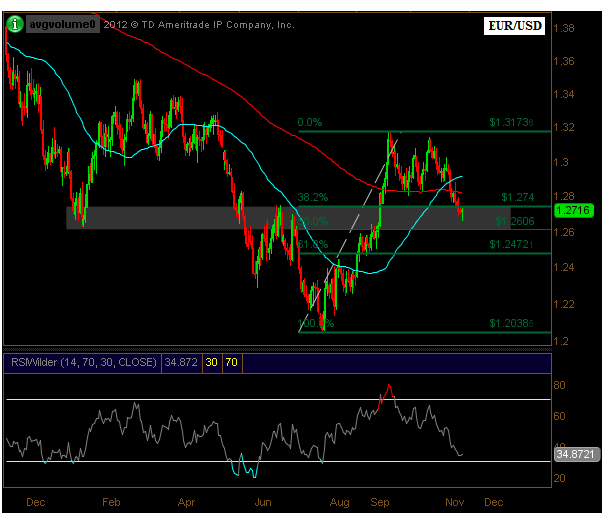Screen dimensions: 605x528
Task: Click the 20 RSI axis label
Action: 559,478
